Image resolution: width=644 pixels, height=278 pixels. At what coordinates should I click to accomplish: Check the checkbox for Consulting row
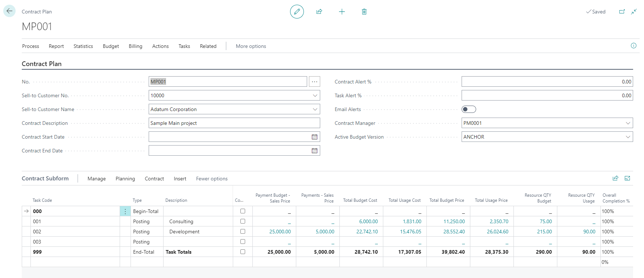coord(243,221)
